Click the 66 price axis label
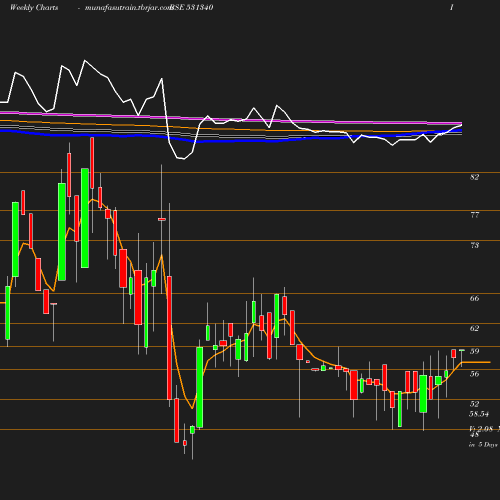 click(474, 298)
